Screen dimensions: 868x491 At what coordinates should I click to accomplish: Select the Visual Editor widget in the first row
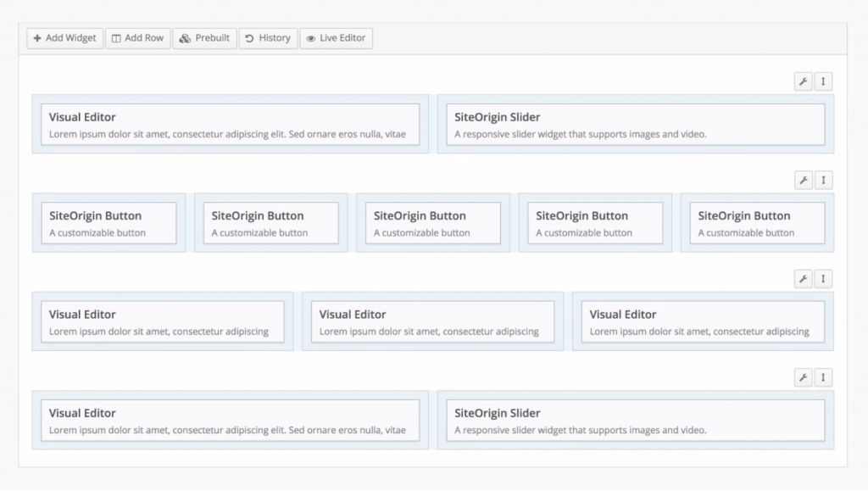230,125
